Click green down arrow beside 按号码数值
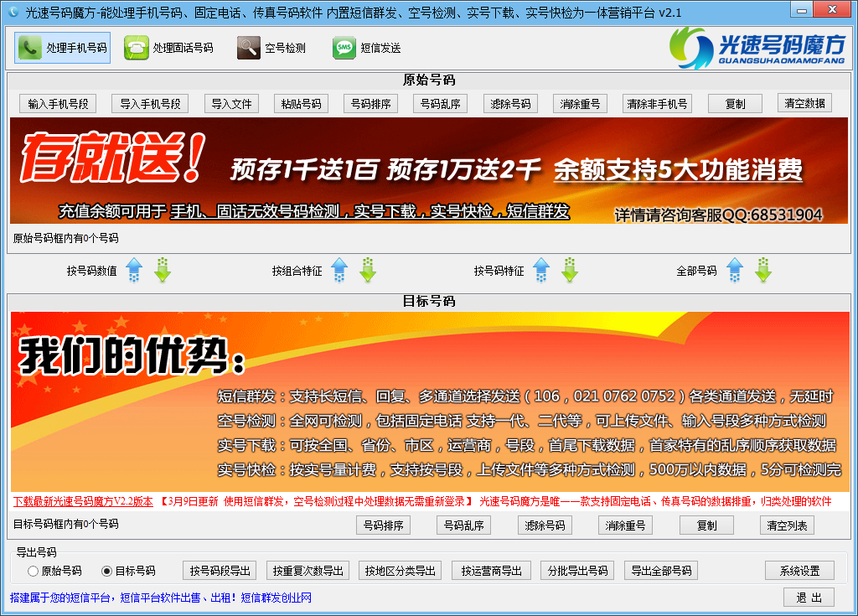The image size is (858, 616). (163, 271)
